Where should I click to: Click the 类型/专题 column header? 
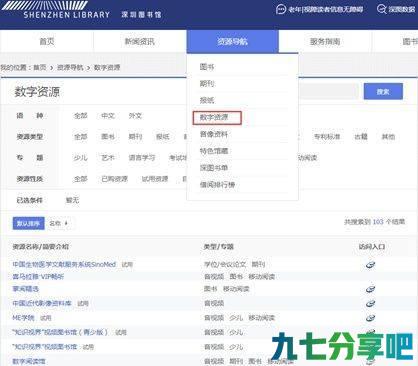coord(219,247)
